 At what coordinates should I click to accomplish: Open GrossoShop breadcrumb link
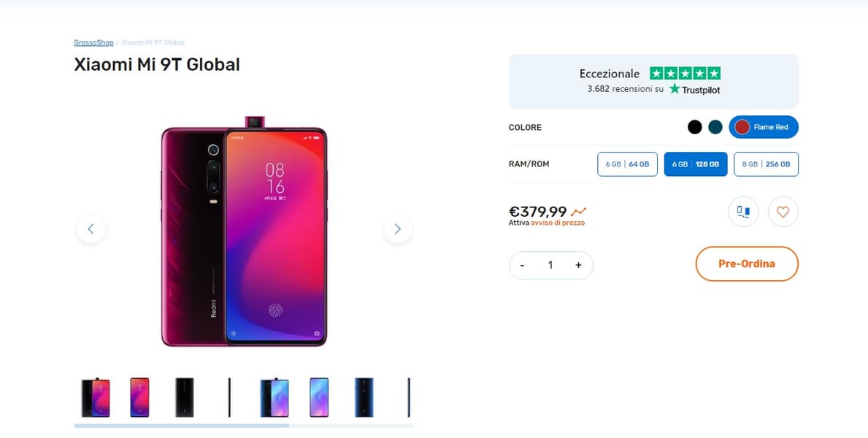[x=93, y=43]
